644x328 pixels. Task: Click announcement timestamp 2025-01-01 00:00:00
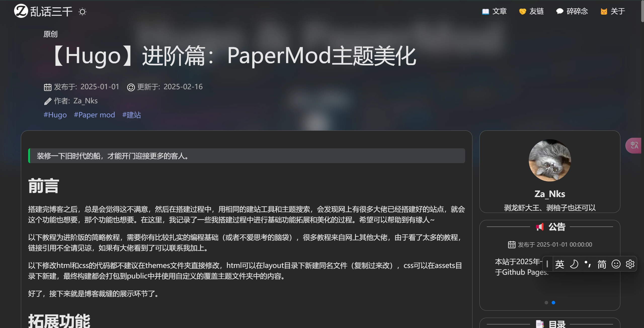click(x=564, y=245)
